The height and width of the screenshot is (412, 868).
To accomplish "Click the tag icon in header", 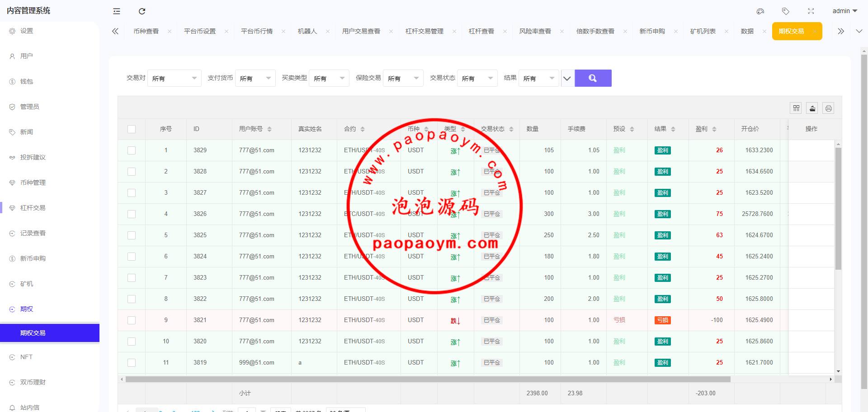I will pos(786,11).
